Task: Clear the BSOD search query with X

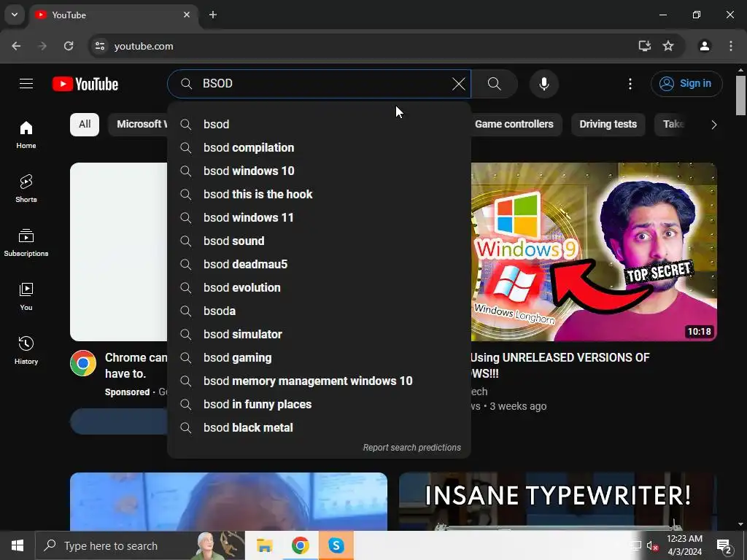Action: click(x=458, y=84)
